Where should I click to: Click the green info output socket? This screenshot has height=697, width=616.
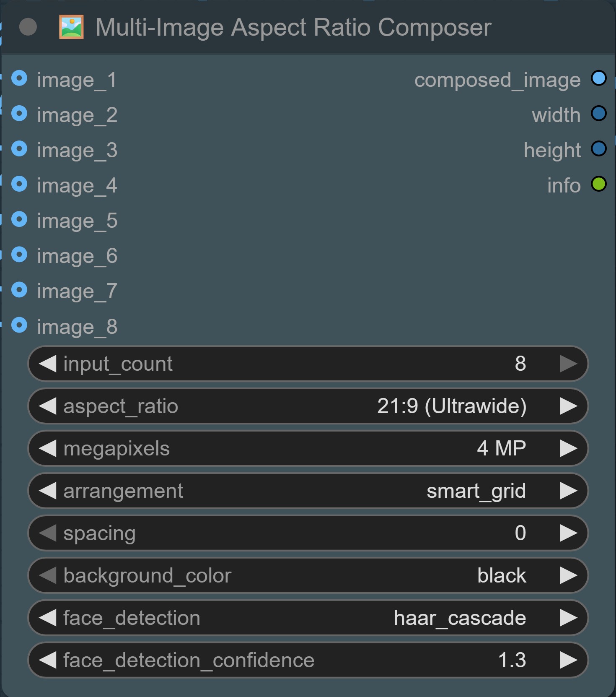pyautogui.click(x=598, y=184)
